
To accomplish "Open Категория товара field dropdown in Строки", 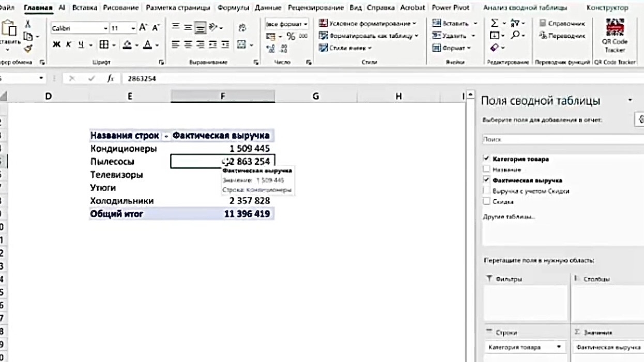I will (x=559, y=347).
